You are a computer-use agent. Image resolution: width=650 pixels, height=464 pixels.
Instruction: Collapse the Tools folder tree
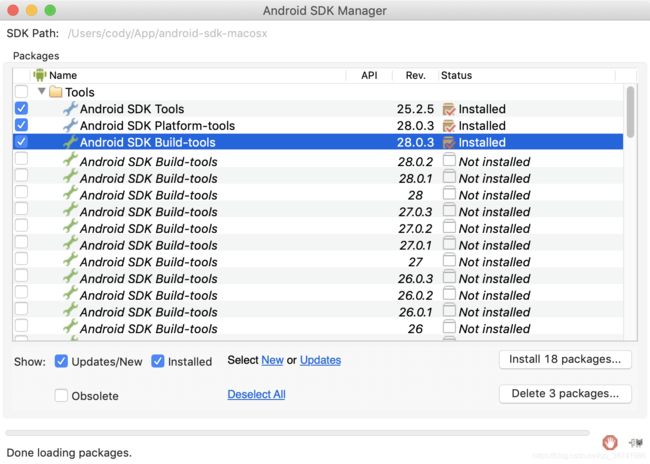[x=41, y=91]
